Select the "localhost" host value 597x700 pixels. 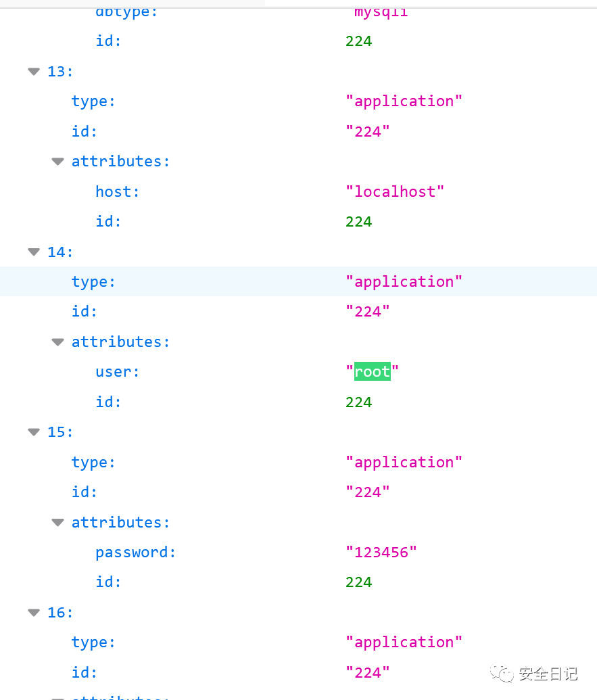pyautogui.click(x=395, y=192)
